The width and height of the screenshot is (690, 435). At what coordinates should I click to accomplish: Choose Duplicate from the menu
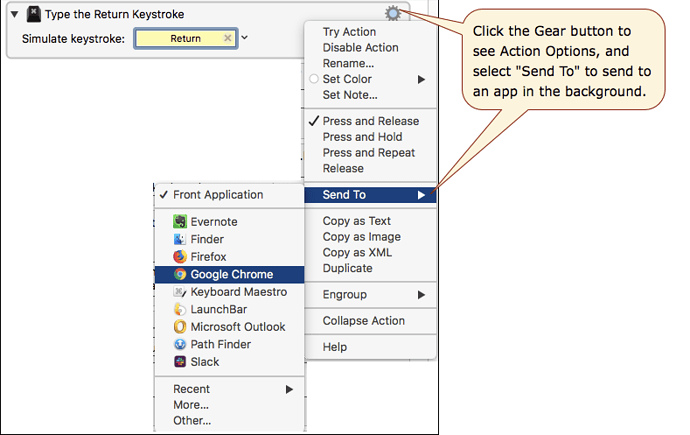click(370, 268)
